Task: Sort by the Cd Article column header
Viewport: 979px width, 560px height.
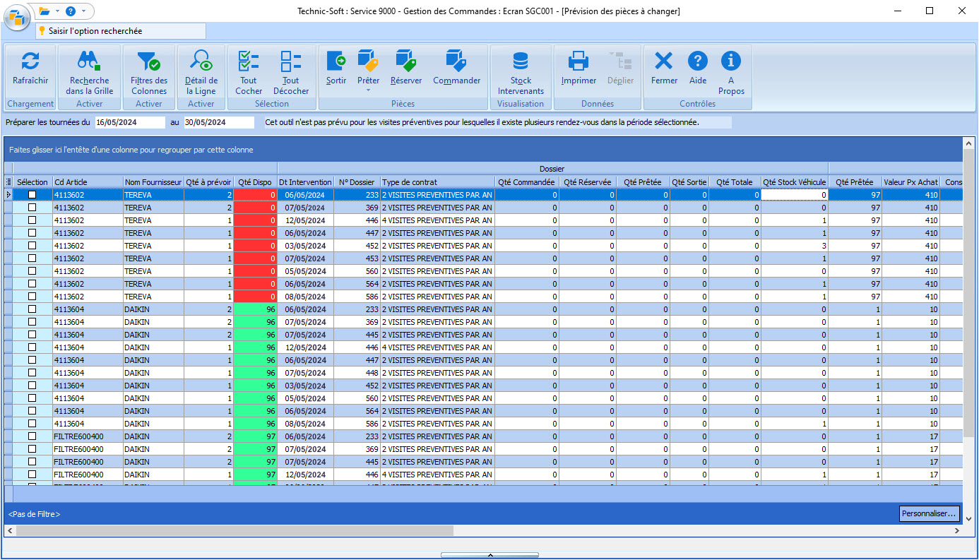Action: point(88,182)
